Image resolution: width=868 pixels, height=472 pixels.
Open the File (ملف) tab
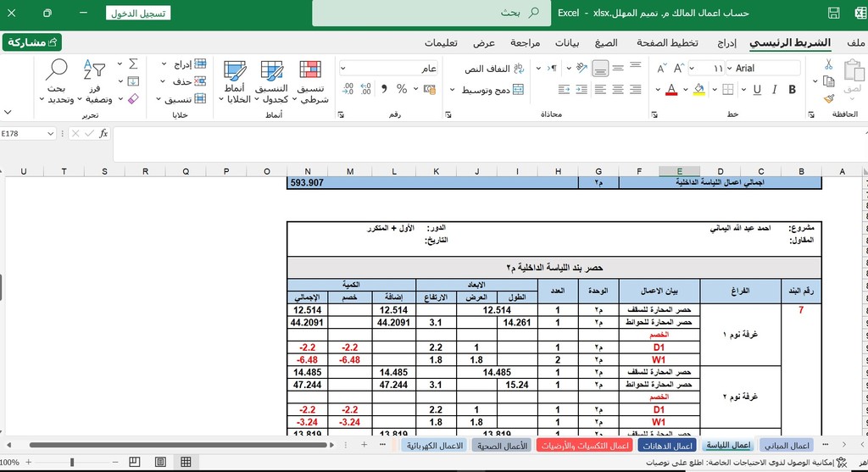coord(855,42)
